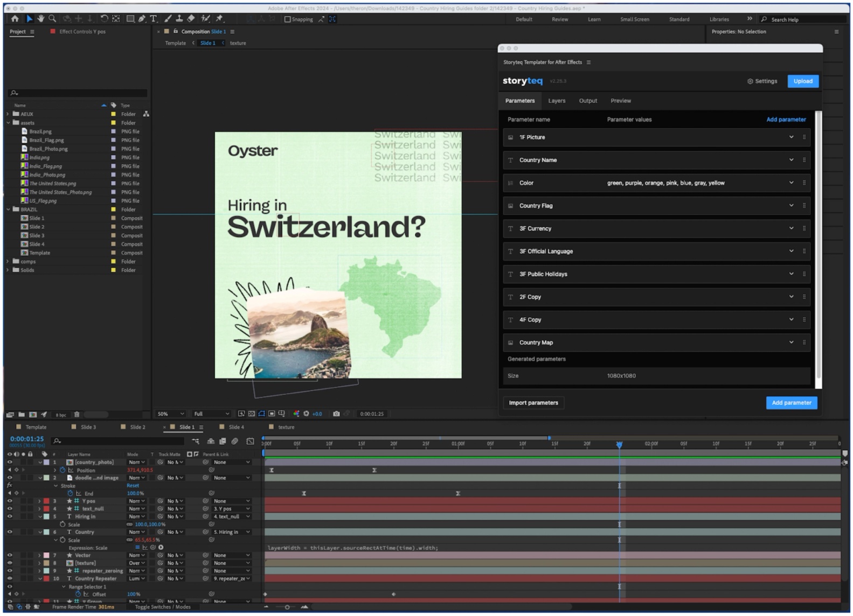The height and width of the screenshot is (616, 853).
Task: Delete selected item with trash icon
Action: pos(77,415)
